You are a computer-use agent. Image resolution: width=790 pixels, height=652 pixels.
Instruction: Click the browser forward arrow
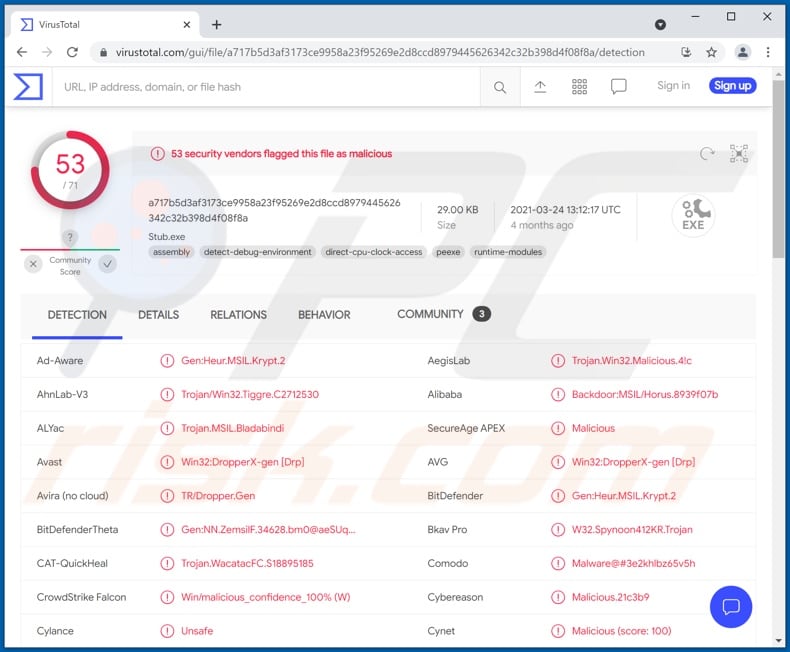[x=47, y=52]
